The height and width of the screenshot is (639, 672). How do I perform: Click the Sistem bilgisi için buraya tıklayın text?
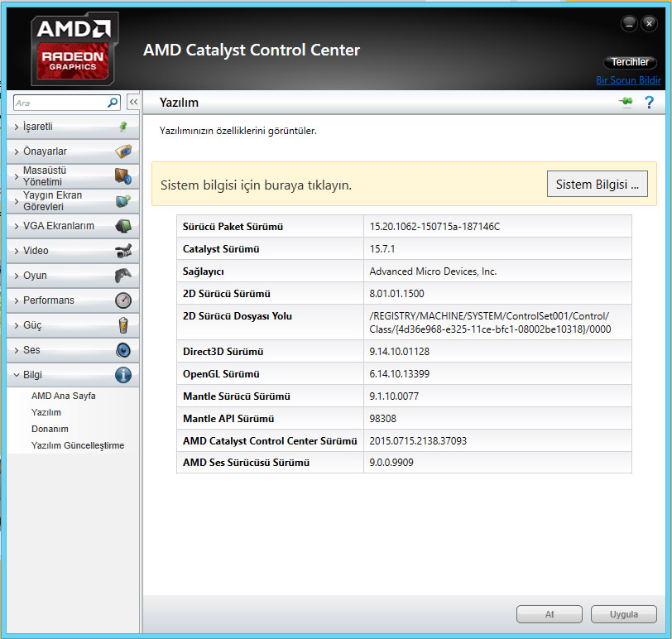(256, 185)
